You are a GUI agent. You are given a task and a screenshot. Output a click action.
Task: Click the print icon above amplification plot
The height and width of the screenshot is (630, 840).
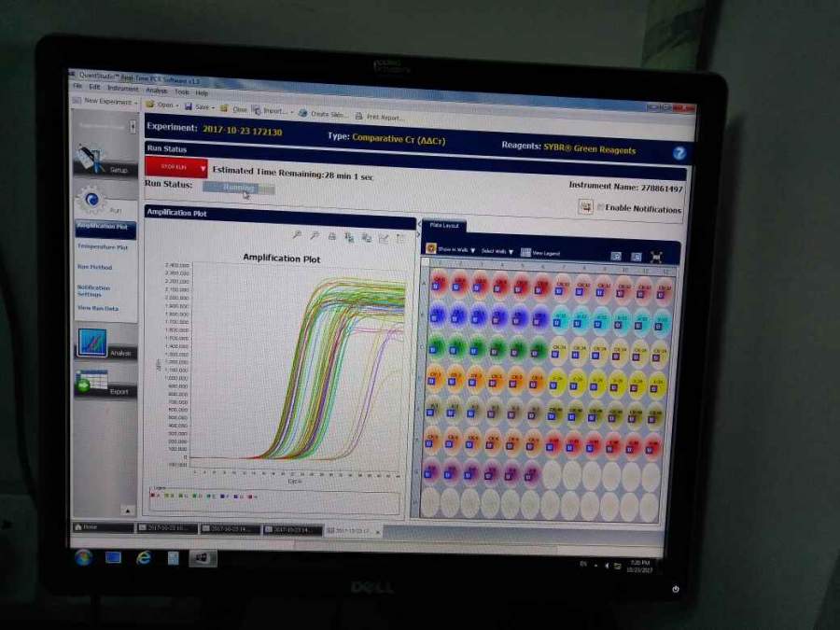tap(332, 236)
